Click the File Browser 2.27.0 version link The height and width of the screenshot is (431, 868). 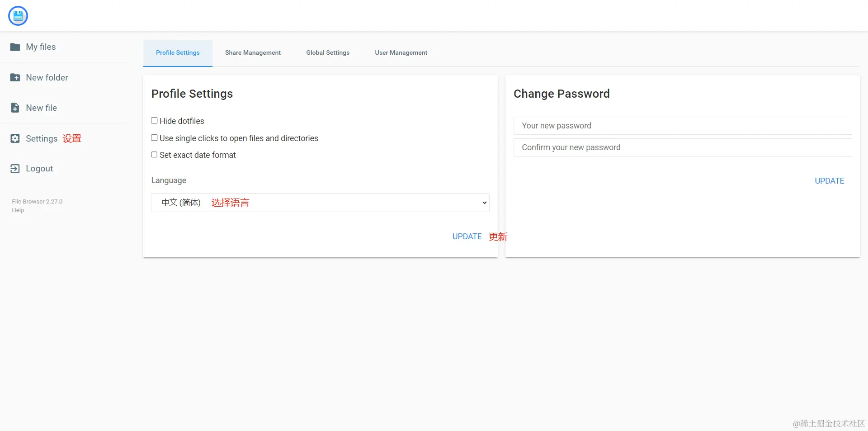[37, 202]
